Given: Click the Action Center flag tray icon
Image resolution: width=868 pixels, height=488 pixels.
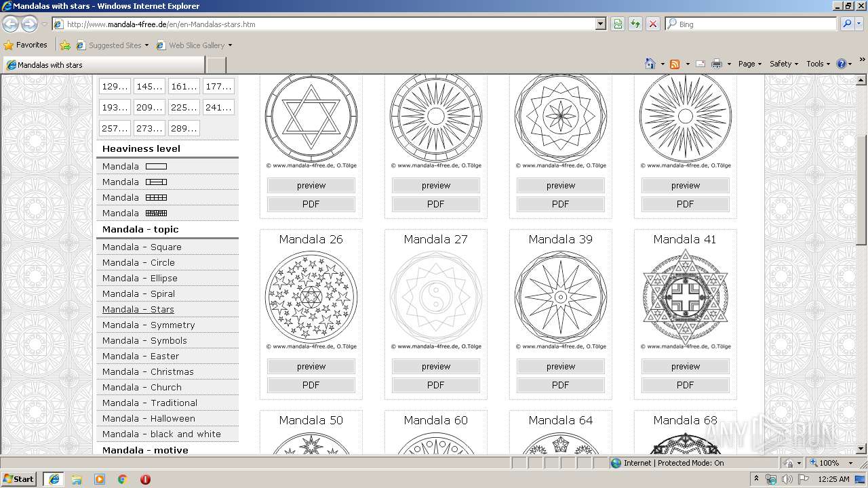Looking at the screenshot, I should pyautogui.click(x=804, y=479).
